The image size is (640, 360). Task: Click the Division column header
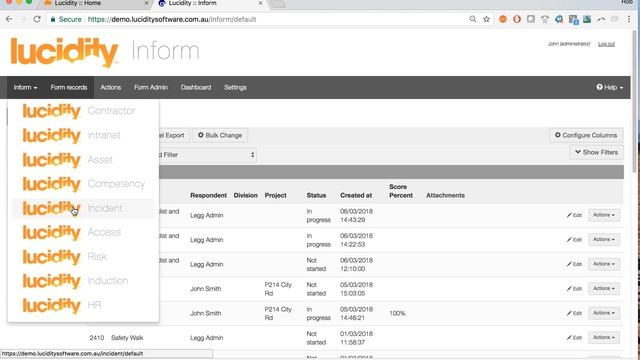(245, 196)
